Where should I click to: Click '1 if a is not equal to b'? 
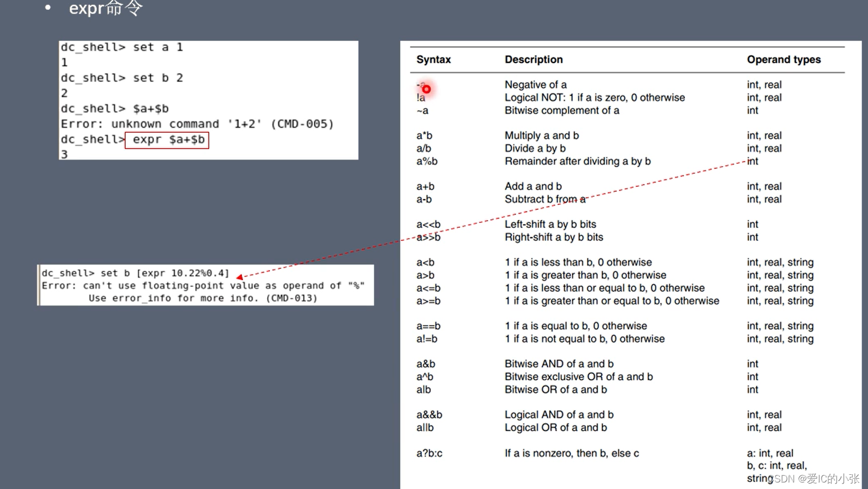click(x=585, y=339)
